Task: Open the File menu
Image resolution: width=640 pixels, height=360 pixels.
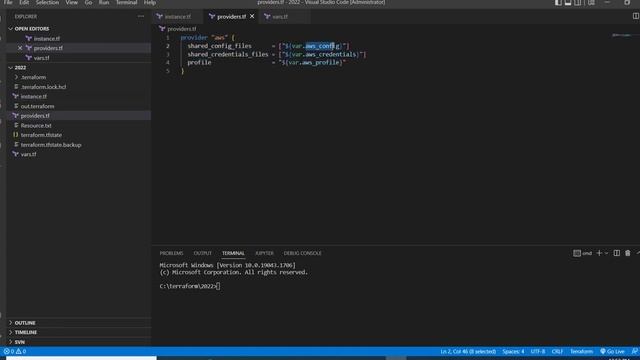Action: (8, 2)
